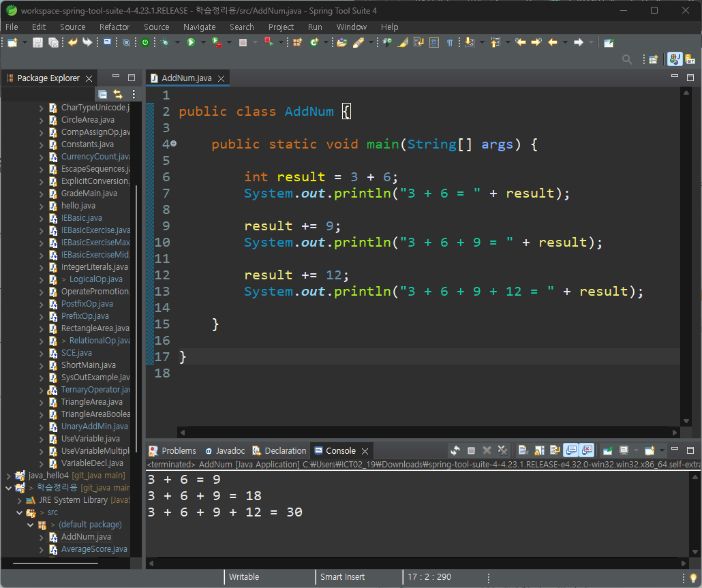Open the dropdown arrow next to Run button
This screenshot has width=702, height=588.
203,42
